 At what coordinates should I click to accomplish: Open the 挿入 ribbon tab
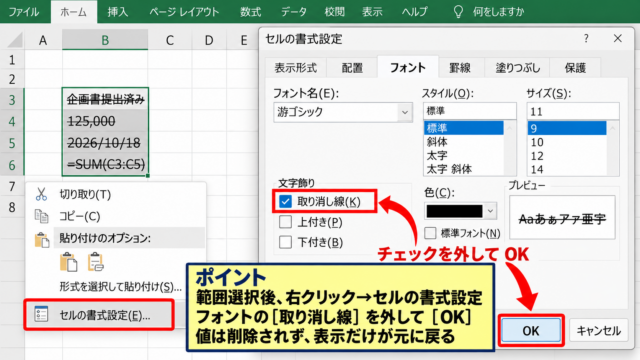118,12
